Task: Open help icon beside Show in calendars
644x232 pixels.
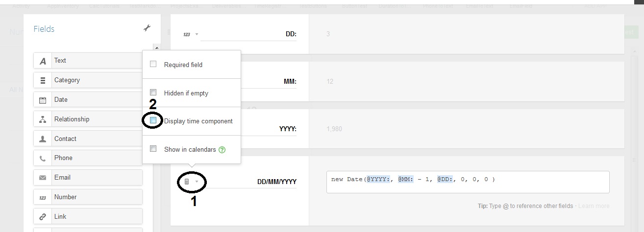Action: pos(222,150)
